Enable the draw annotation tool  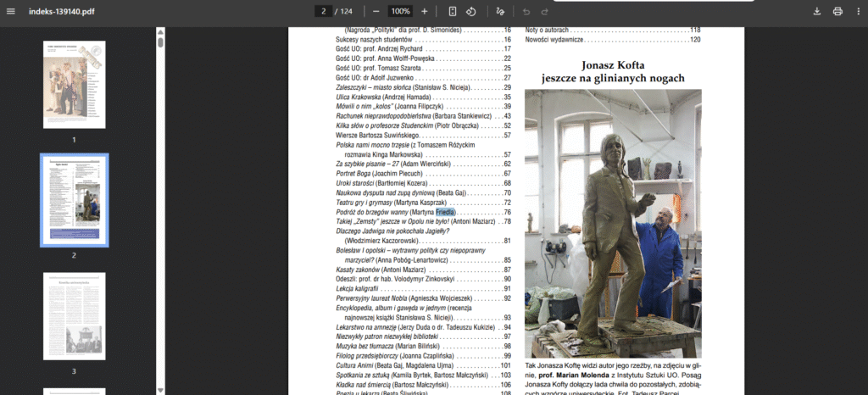pos(500,11)
